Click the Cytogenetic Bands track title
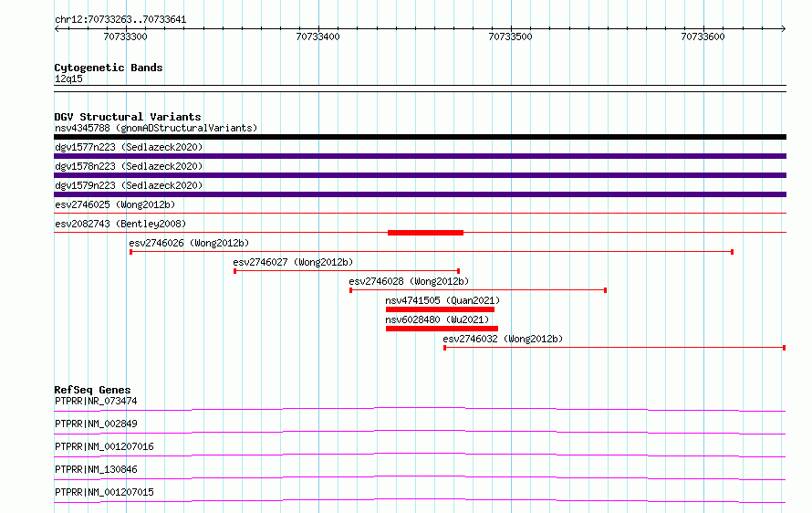Screen dimensions: 812x513 click(109, 68)
